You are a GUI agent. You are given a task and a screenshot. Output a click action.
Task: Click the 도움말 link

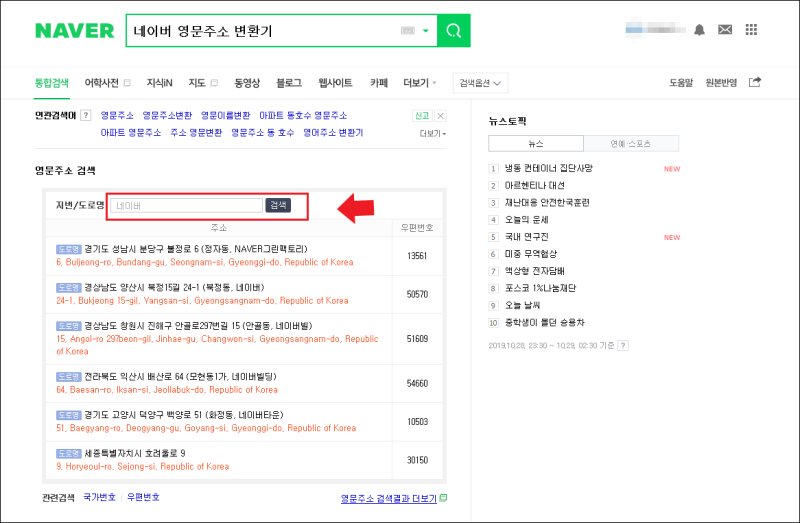681,83
